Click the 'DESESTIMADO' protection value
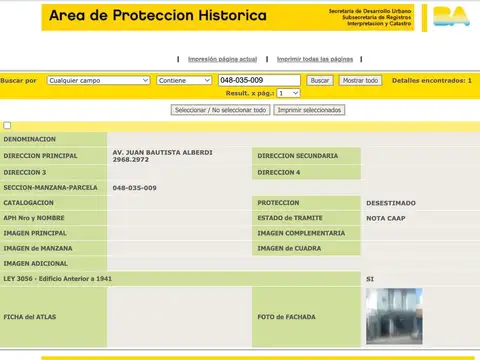The image size is (480, 360). point(391,203)
